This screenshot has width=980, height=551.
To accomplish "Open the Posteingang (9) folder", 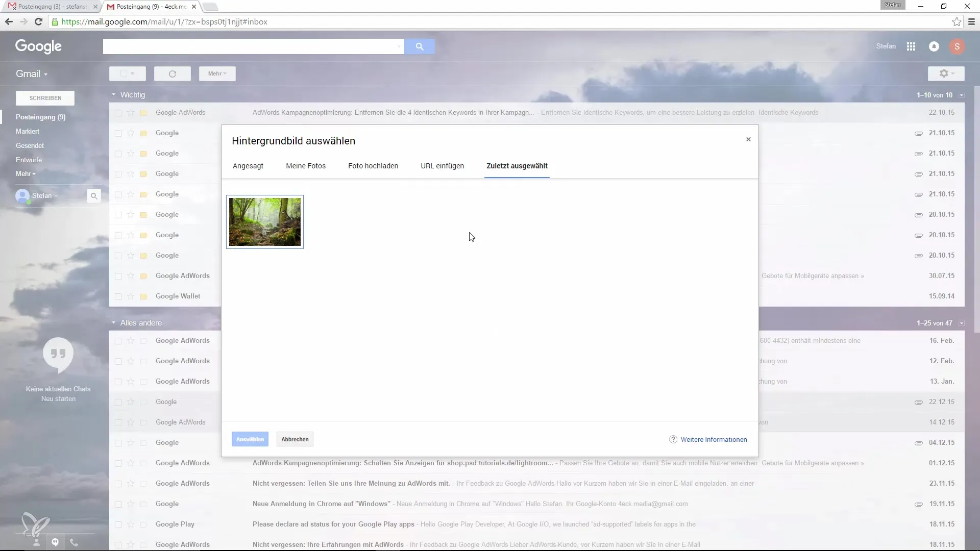I will (x=41, y=117).
